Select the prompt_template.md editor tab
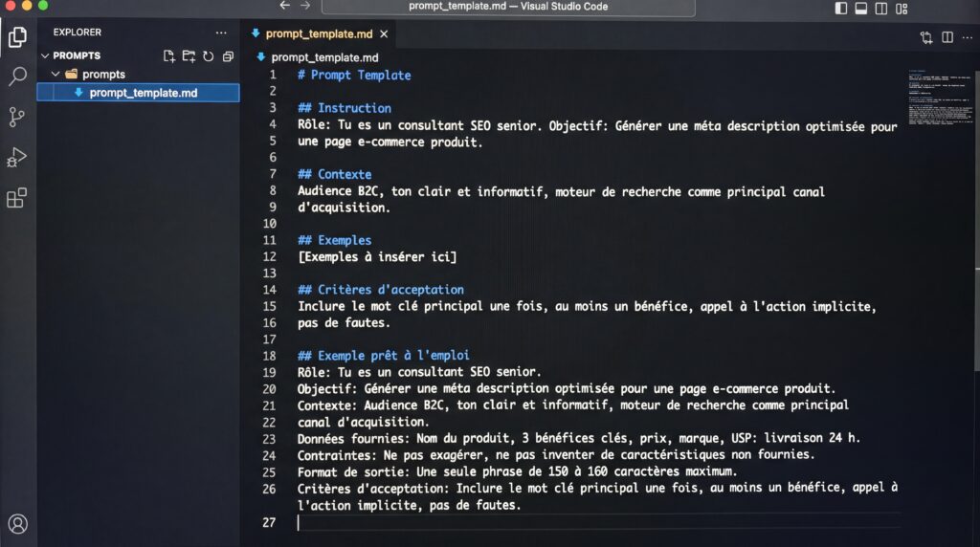 point(319,33)
